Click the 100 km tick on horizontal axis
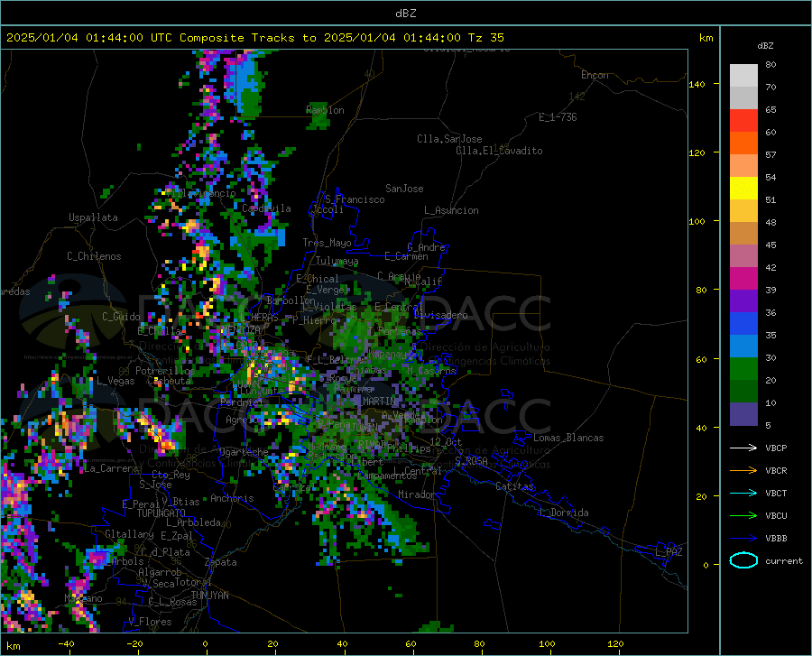 pyautogui.click(x=547, y=644)
